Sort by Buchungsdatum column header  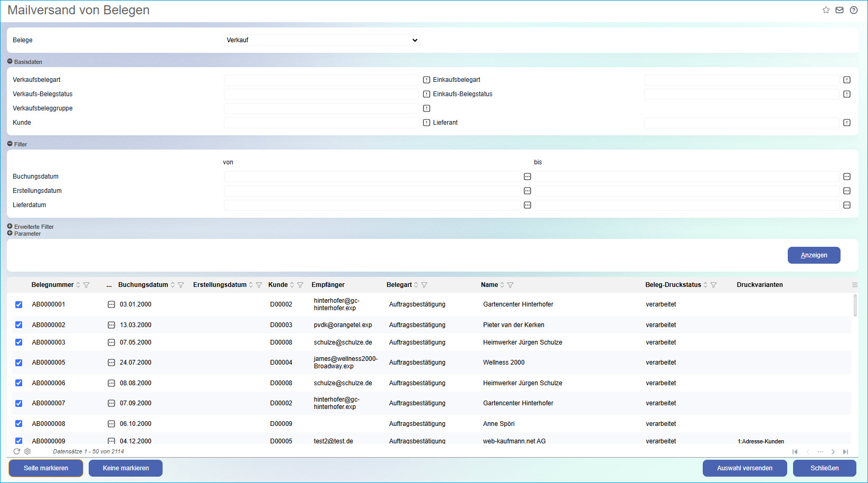[x=143, y=285]
